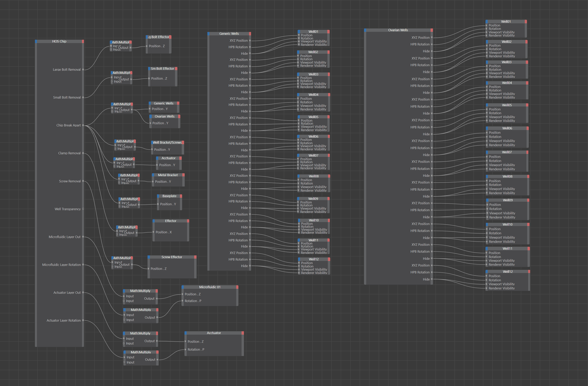
Task: Open HOS Chip node's red output ports corner
Action: pyautogui.click(x=83, y=41)
